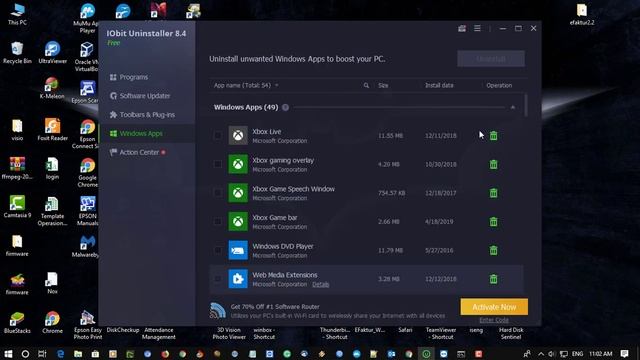Click trash icon for Xbox Game Speech Window
640x360 pixels.
coord(493,193)
